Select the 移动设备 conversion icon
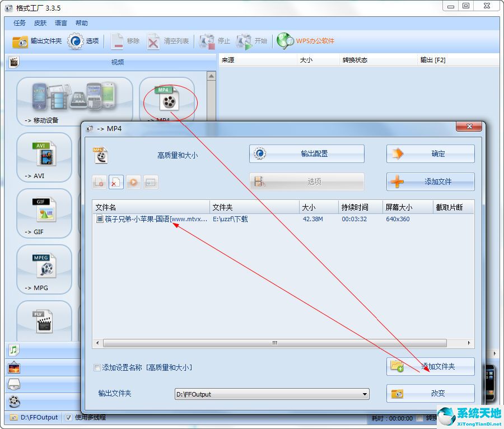The height and width of the screenshot is (429, 504). coord(74,101)
